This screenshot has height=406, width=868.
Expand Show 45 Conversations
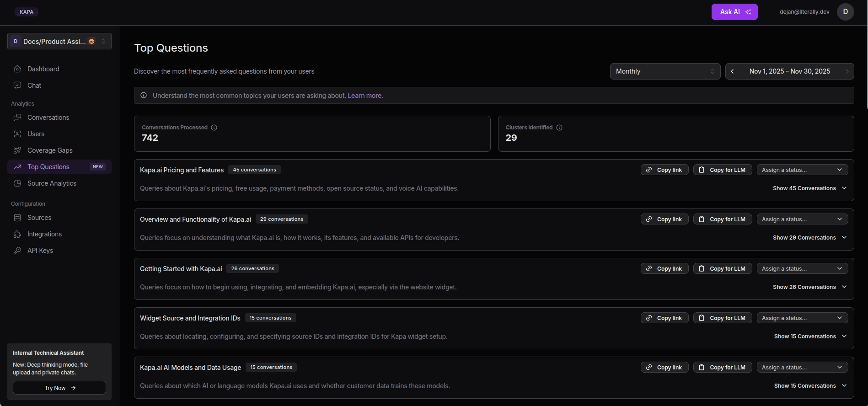tap(809, 188)
